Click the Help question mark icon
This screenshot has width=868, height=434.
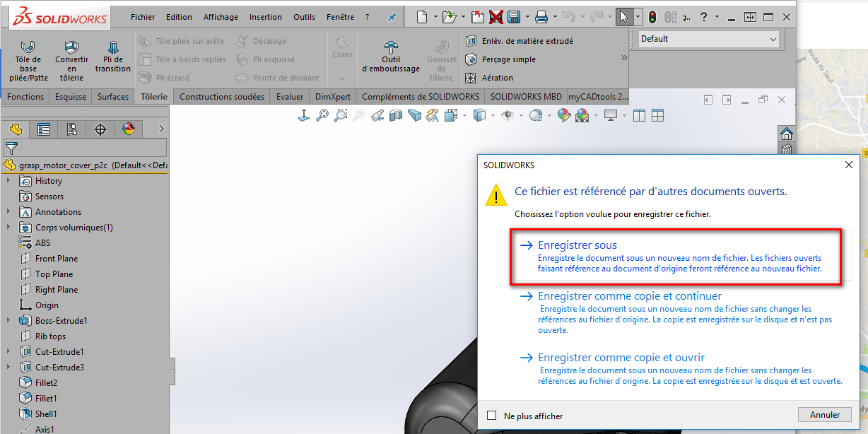704,17
